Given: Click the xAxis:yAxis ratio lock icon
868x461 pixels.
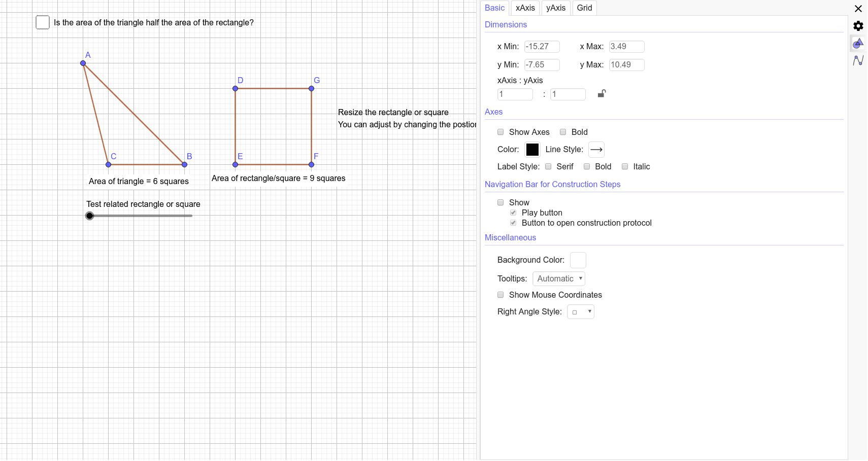Looking at the screenshot, I should pyautogui.click(x=602, y=94).
